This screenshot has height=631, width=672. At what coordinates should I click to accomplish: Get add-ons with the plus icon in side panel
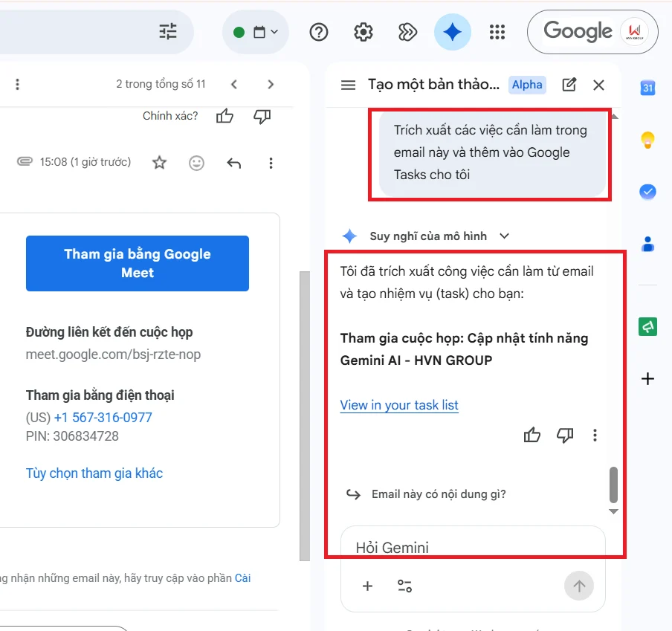point(647,379)
